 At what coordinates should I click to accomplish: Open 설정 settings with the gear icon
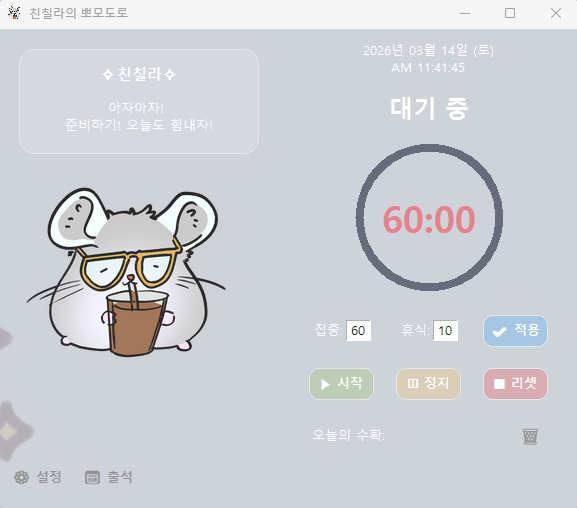coord(38,477)
